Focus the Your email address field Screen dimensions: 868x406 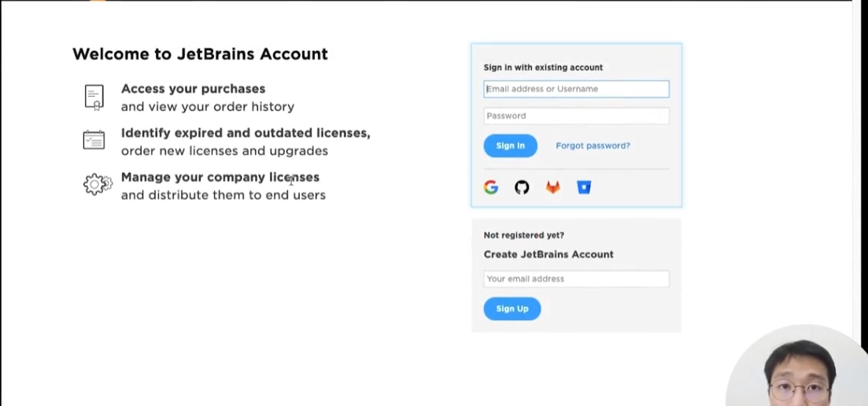pos(576,279)
